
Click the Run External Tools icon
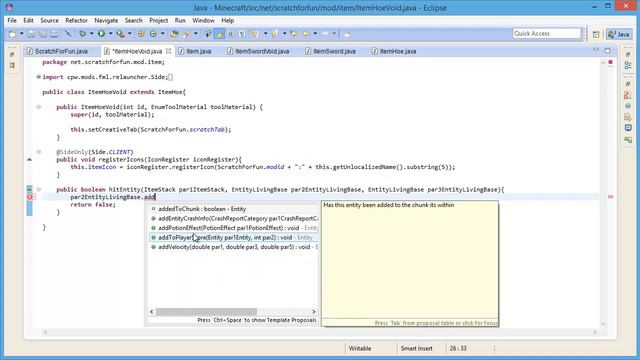[x=120, y=34]
